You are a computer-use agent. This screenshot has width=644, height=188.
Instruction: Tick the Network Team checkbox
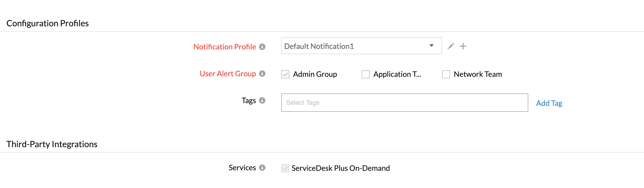(x=446, y=74)
